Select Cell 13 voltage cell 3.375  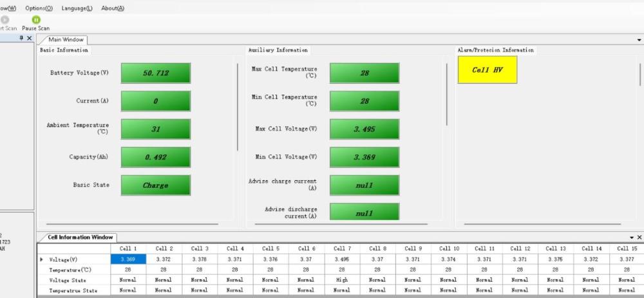pos(555,259)
